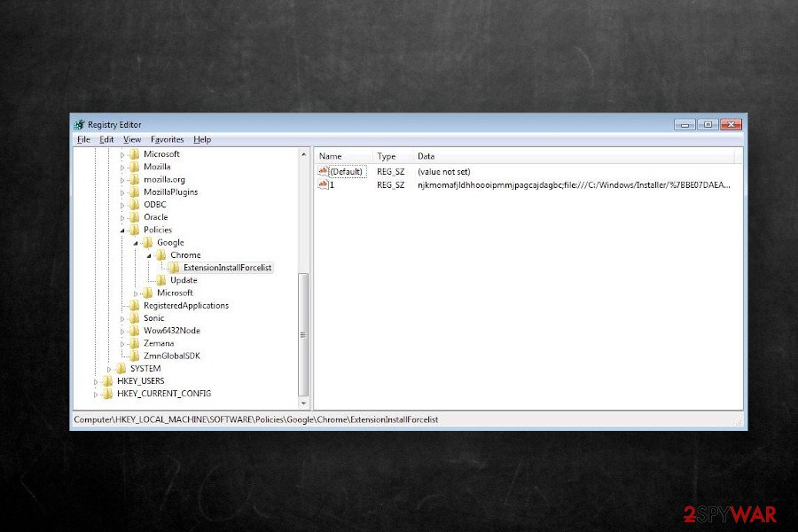798x532 pixels.
Task: Select the ZmnGlobalSDK key
Action: click(171, 356)
